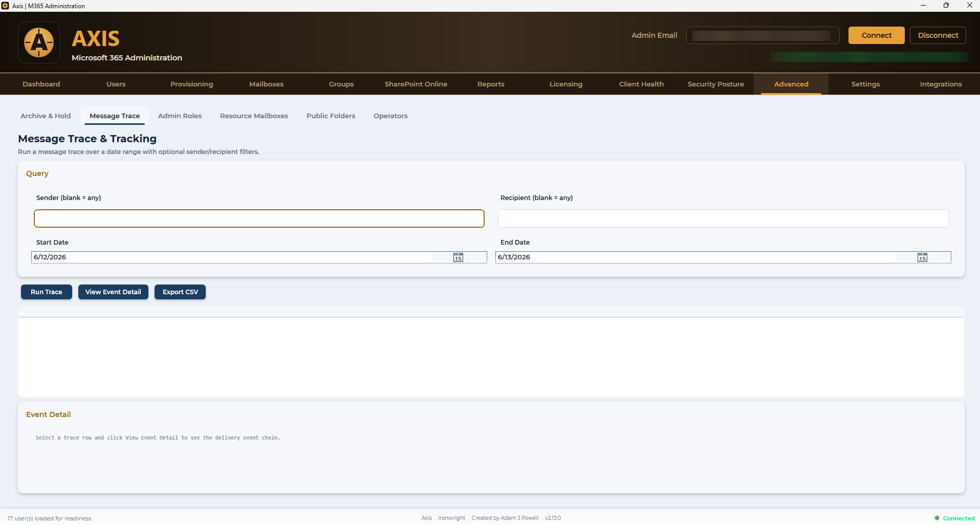Open the Admin Roles subtab

(x=180, y=116)
